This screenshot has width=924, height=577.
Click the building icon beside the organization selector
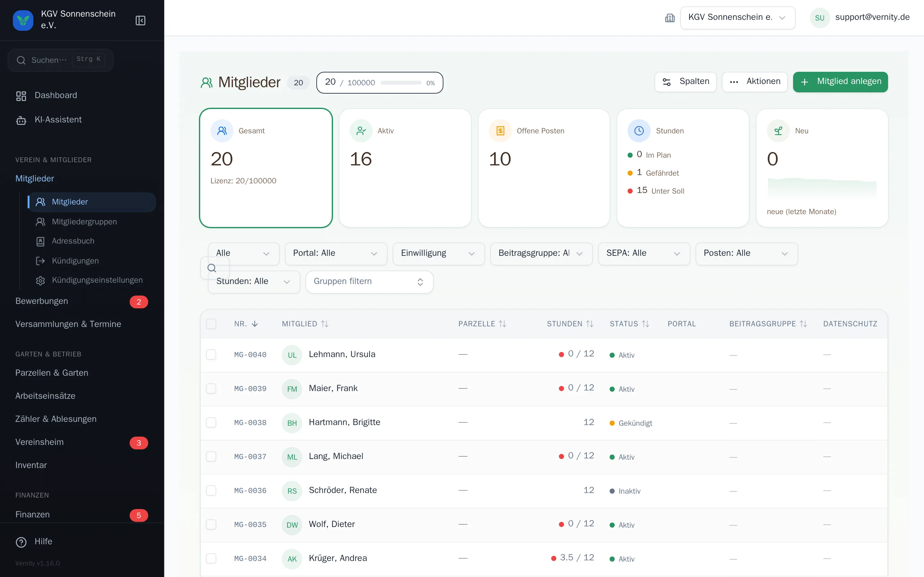(670, 18)
